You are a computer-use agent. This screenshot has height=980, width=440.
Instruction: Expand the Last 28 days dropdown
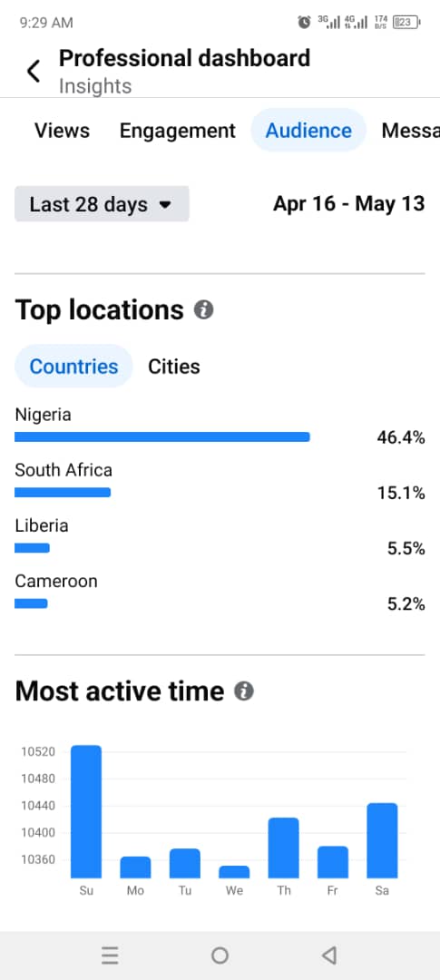coord(102,204)
